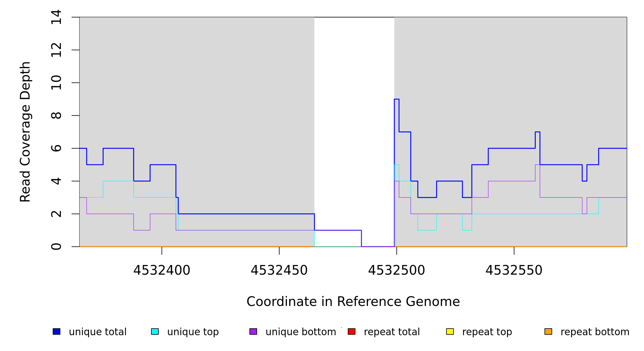The height and width of the screenshot is (351, 644).
Task: Click the 4532500 x-axis tick label
Action: pos(396,270)
